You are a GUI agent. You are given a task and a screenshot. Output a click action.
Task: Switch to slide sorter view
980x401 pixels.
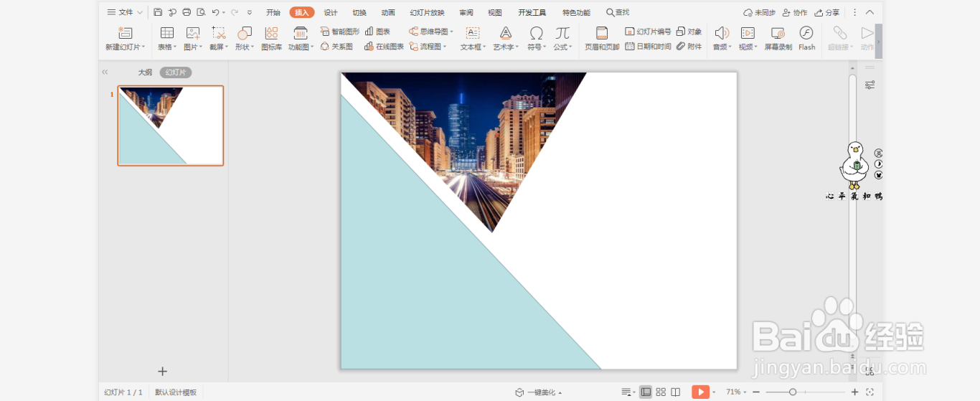pyautogui.click(x=661, y=392)
